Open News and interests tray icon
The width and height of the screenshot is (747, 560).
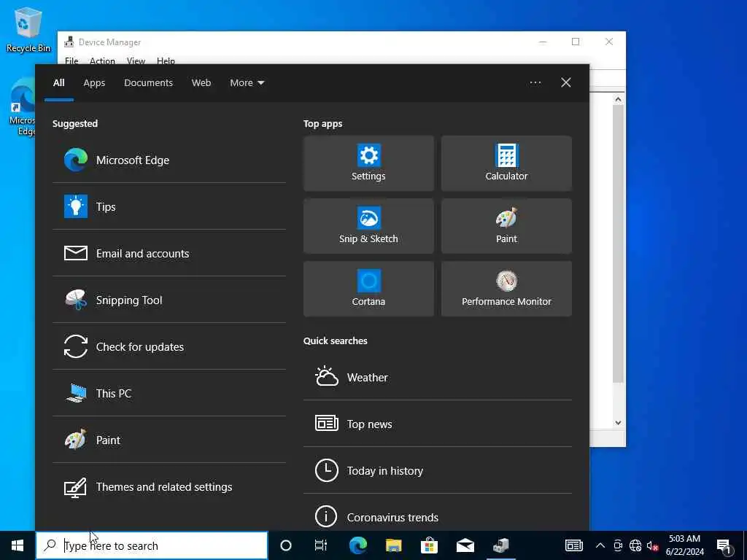573,545
